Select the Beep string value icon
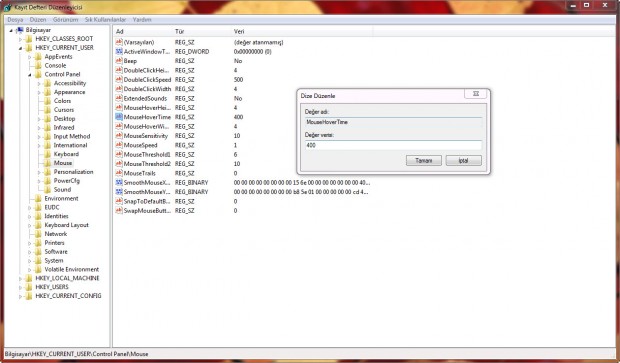This screenshot has height=363, width=620. [119, 61]
